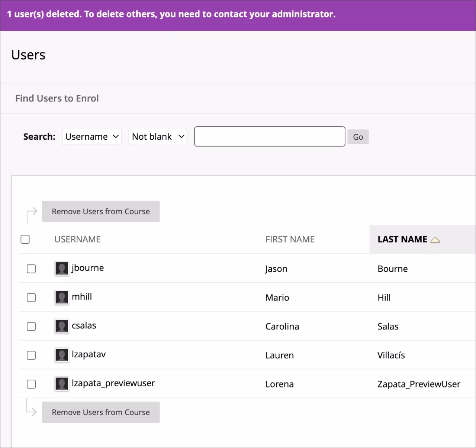Click mhill's avatar picture
This screenshot has height=448, width=476.
point(61,297)
